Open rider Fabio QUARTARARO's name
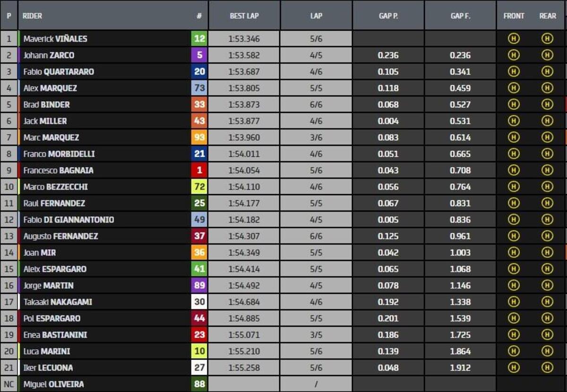Viewport: 567px width, 392px height. click(x=59, y=72)
